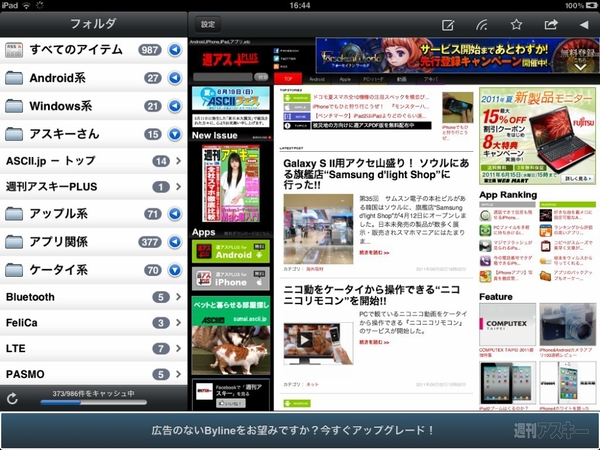Open the PASMO feed row
600x450 pixels.
point(93,374)
